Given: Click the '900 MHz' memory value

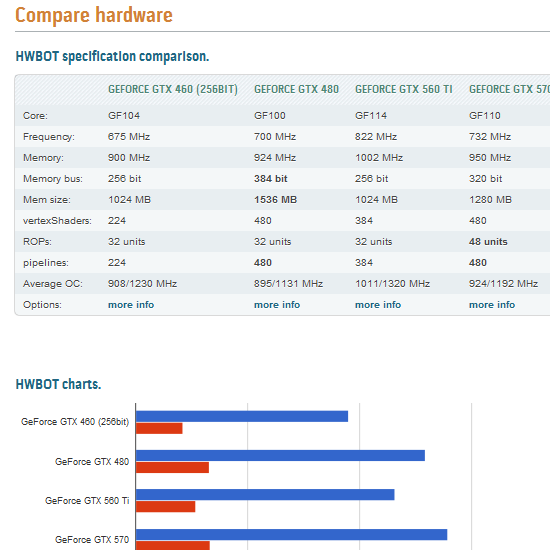Looking at the screenshot, I should (129, 157).
